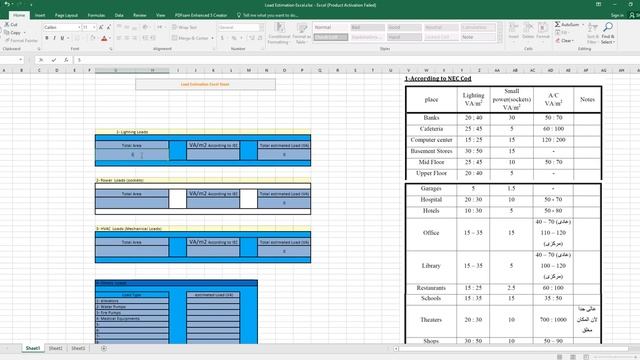Expand the cell Styles gallery
This screenshot has height=360, width=640.
tap(500, 40)
